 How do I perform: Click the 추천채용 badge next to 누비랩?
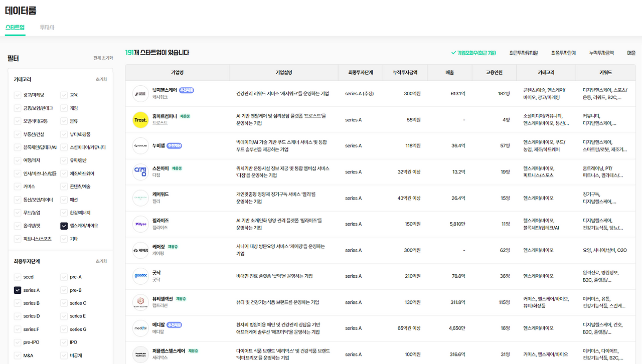(x=174, y=145)
